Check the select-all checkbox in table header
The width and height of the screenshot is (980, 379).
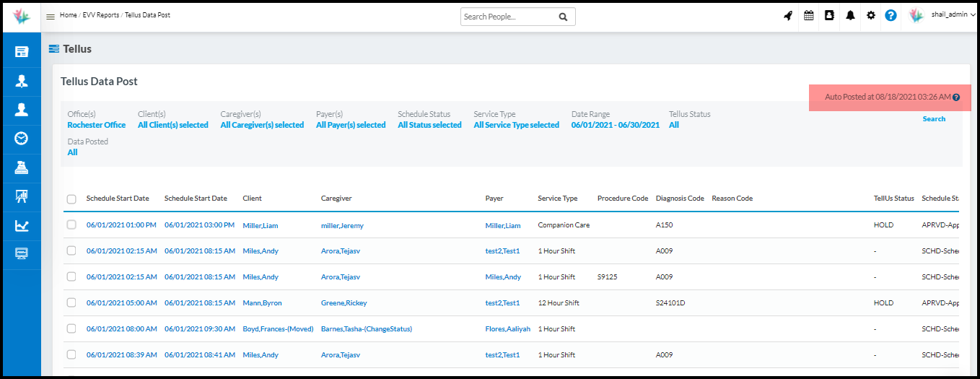(x=71, y=199)
